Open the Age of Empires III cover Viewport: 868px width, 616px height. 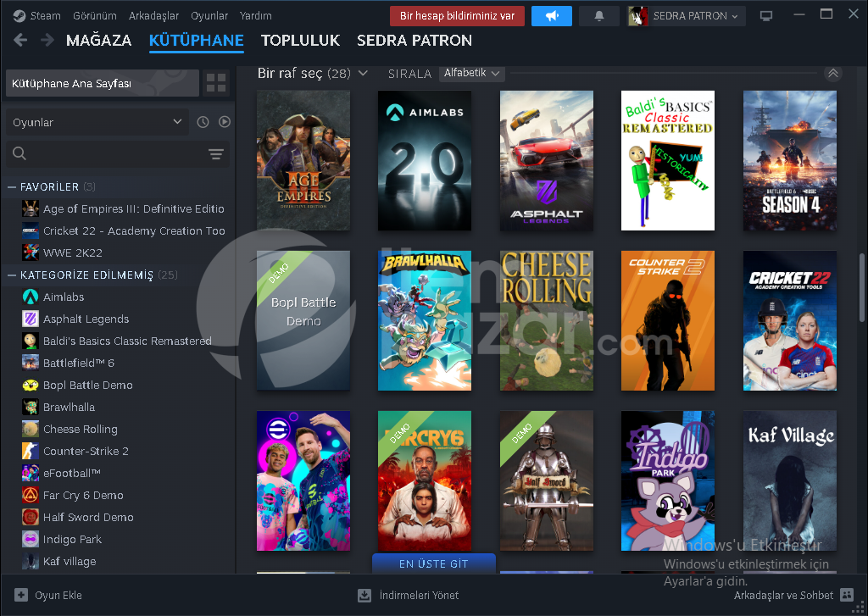303,160
